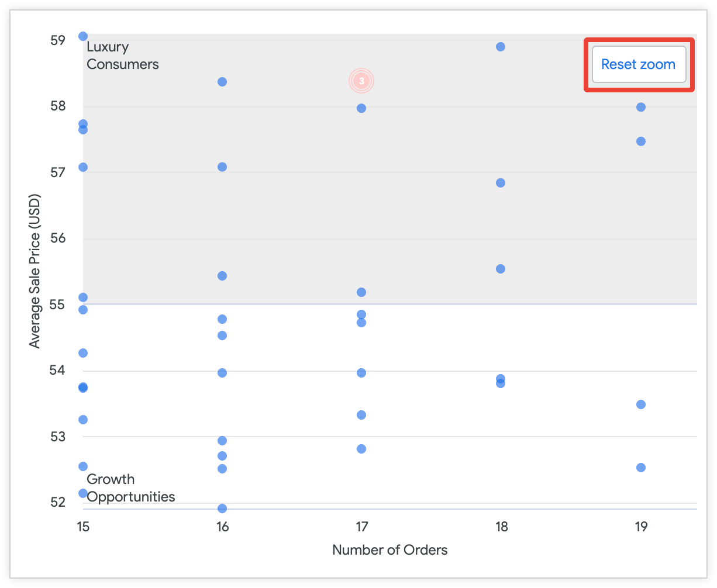
Task: Select the 19-orders point near price 53.5
Action: (x=641, y=404)
